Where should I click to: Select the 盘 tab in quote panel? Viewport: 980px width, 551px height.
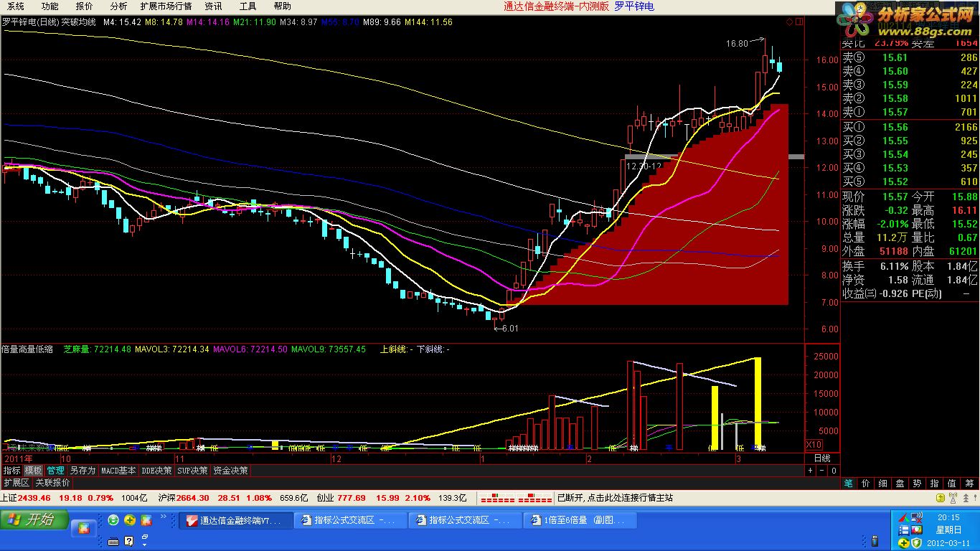[900, 484]
